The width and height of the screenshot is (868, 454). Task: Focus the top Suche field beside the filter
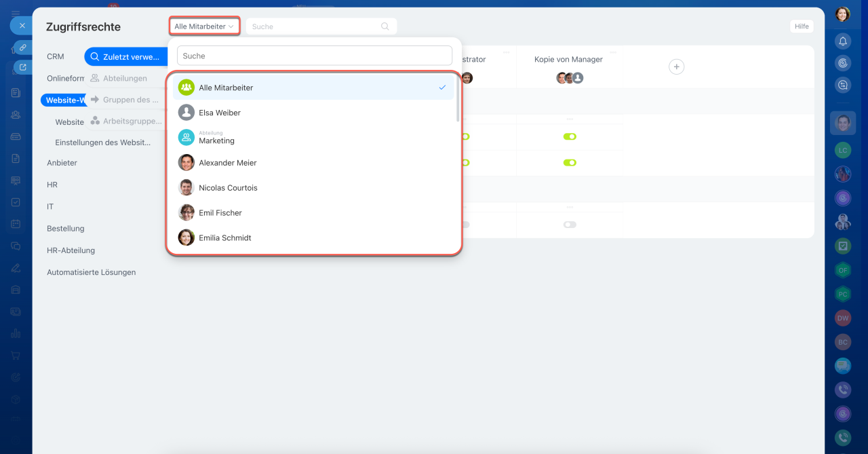pos(321,26)
